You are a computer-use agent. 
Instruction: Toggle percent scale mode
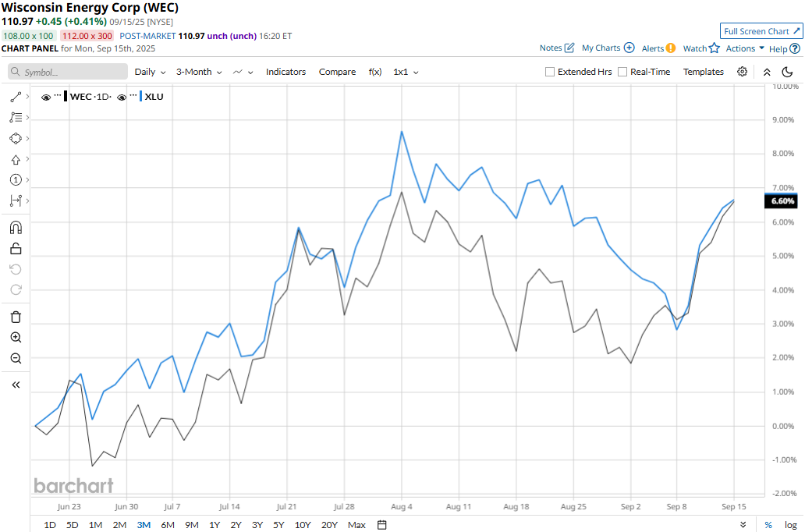(768, 525)
